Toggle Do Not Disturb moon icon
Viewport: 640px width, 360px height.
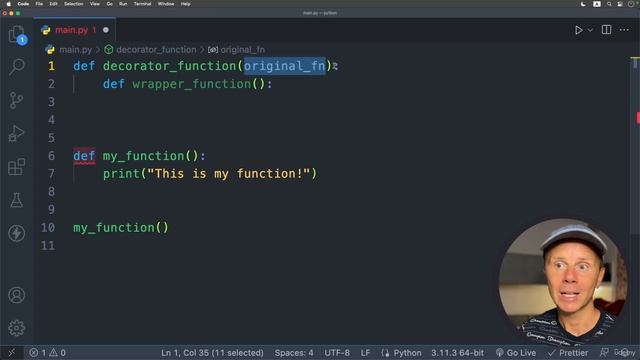click(x=583, y=4)
